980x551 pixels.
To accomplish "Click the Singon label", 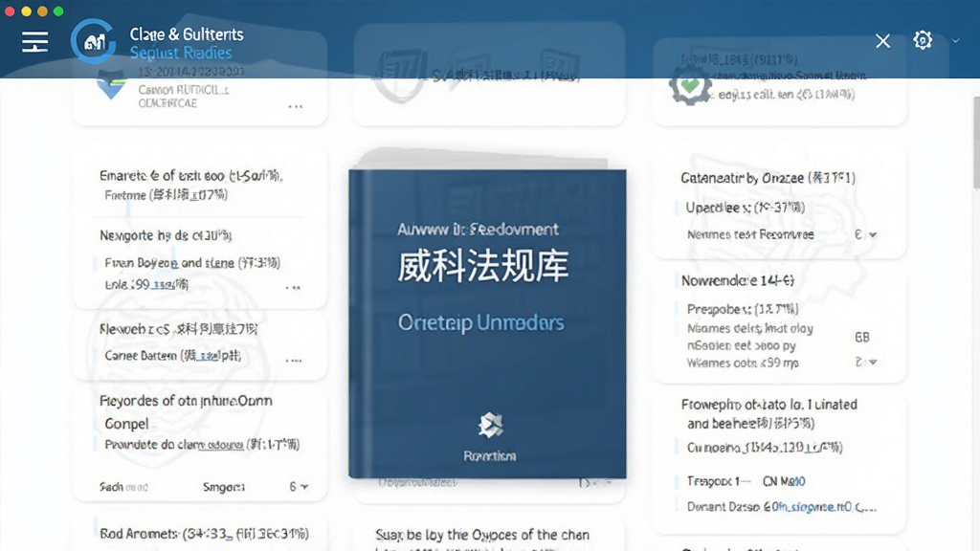I will (x=223, y=487).
